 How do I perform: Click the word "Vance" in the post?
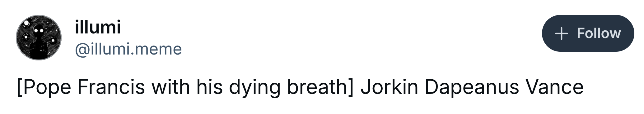554,87
